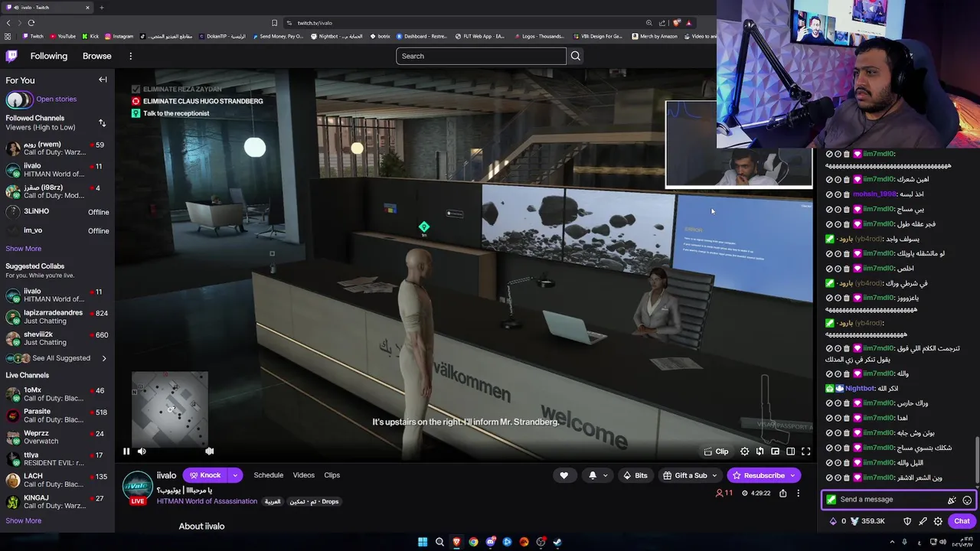Switch to the Clips tab

tap(332, 475)
